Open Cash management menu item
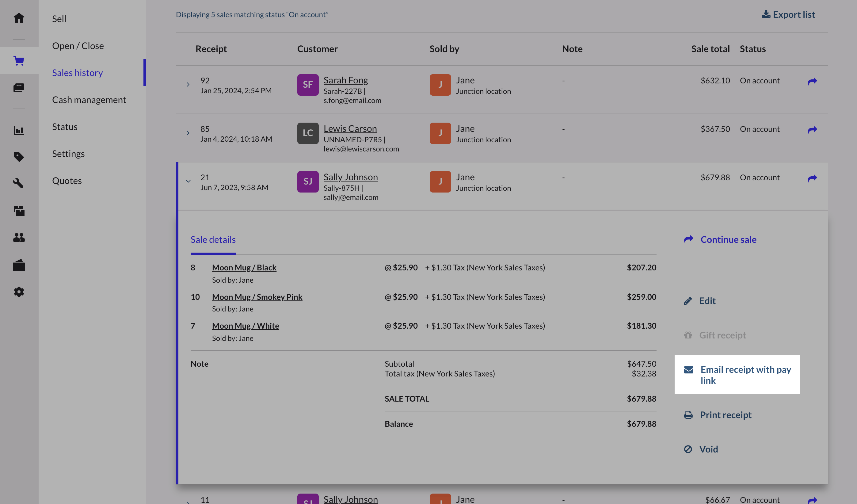This screenshot has height=504, width=857. tap(89, 100)
